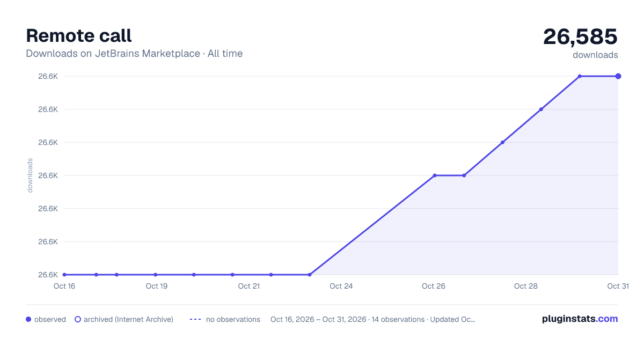The width and height of the screenshot is (644, 338).
Task: Click the Oct 21 x-axis label
Action: click(249, 286)
